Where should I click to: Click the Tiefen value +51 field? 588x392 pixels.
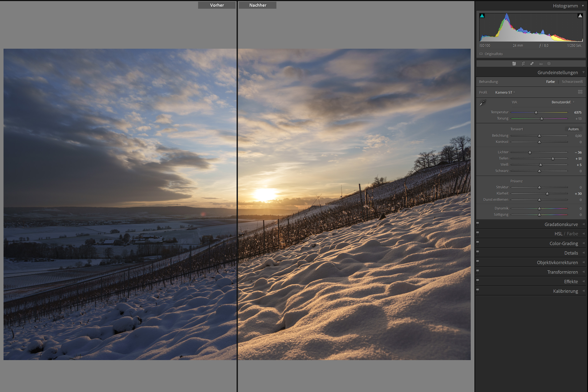[578, 159]
